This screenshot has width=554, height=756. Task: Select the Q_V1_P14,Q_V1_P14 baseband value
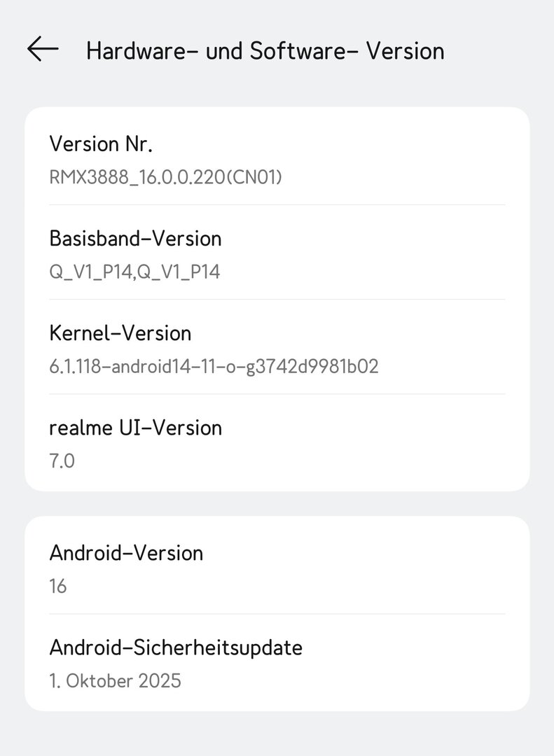134,272
